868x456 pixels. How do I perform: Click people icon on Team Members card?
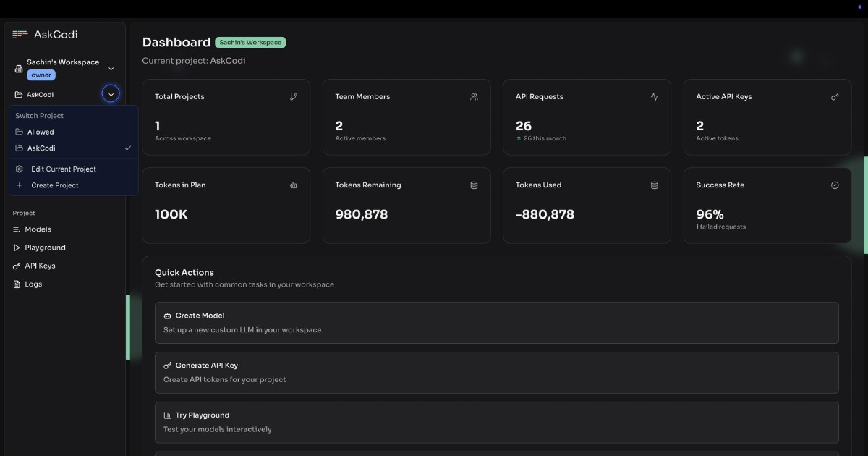click(474, 96)
